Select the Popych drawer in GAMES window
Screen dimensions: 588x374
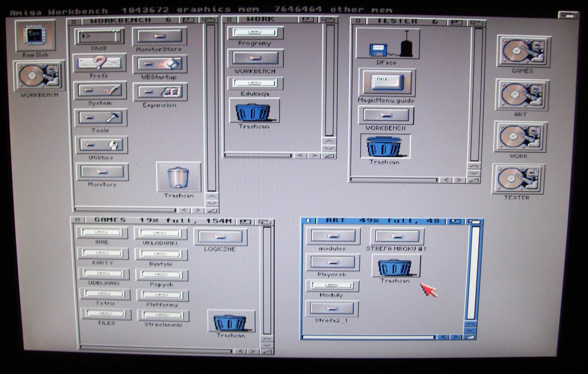pyautogui.click(x=162, y=275)
